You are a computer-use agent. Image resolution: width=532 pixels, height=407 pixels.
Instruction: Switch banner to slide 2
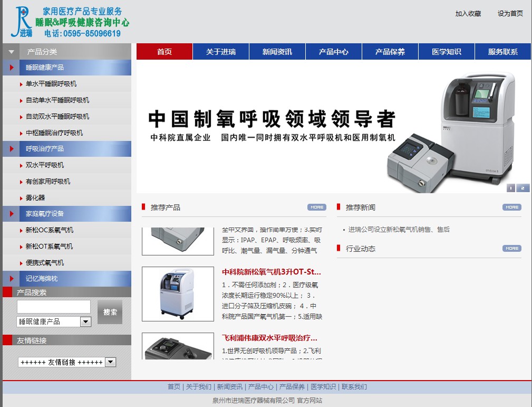tap(523, 188)
